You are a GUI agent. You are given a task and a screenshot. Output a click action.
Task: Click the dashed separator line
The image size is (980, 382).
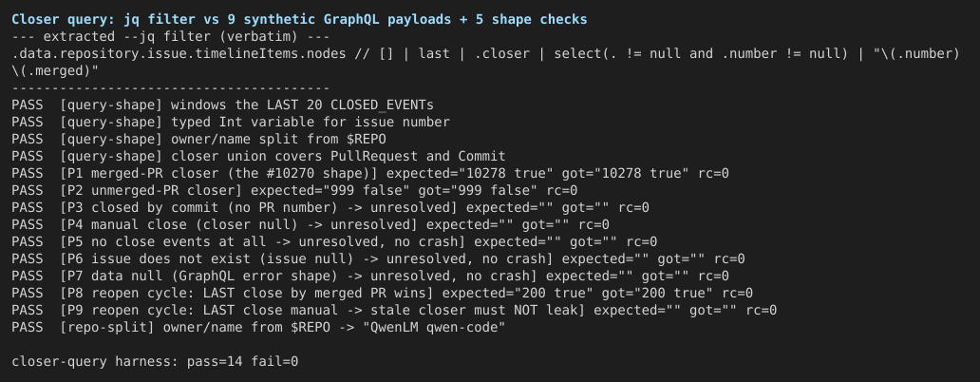click(171, 88)
